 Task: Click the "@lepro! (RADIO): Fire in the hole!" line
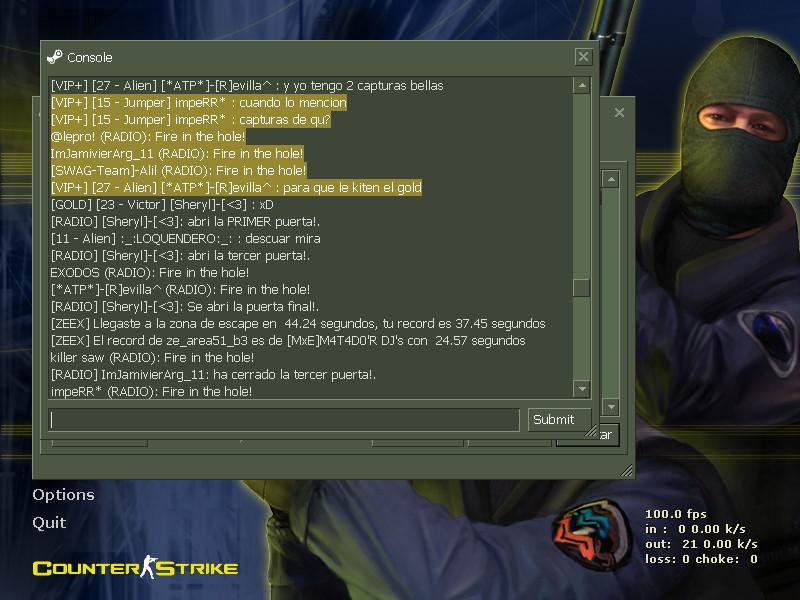148,137
